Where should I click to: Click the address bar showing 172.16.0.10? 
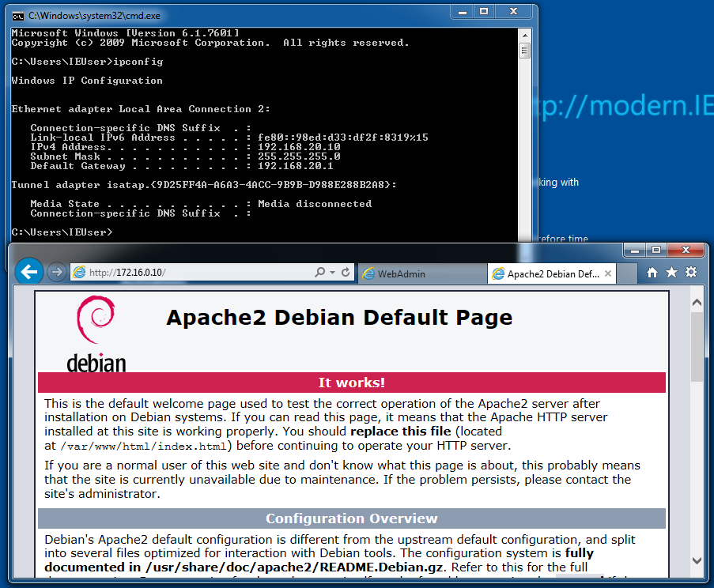(198, 273)
